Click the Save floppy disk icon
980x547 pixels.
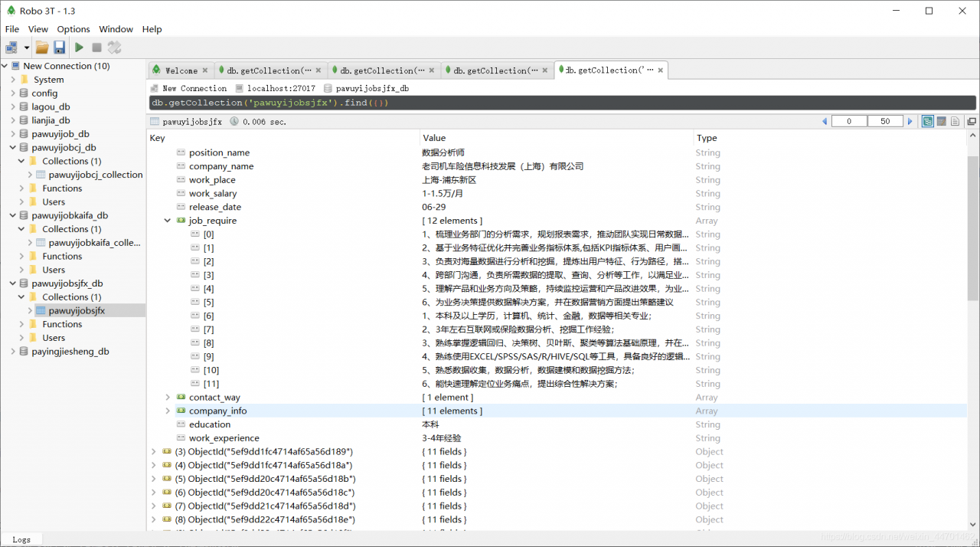click(59, 47)
